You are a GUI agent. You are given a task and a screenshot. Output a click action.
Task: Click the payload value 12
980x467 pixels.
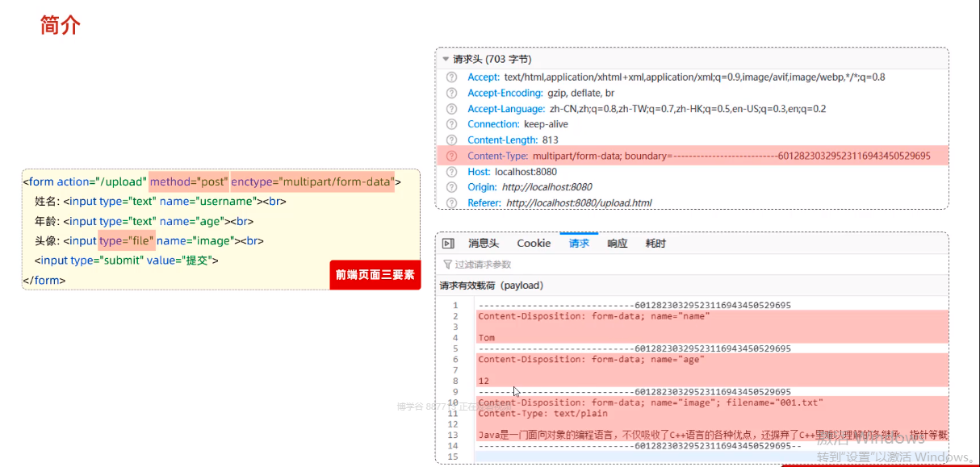click(484, 381)
